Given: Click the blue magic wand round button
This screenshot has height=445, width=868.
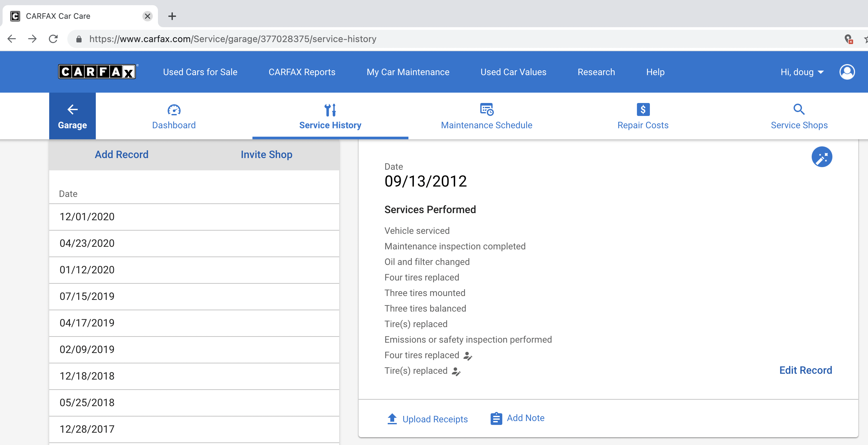Looking at the screenshot, I should point(822,157).
